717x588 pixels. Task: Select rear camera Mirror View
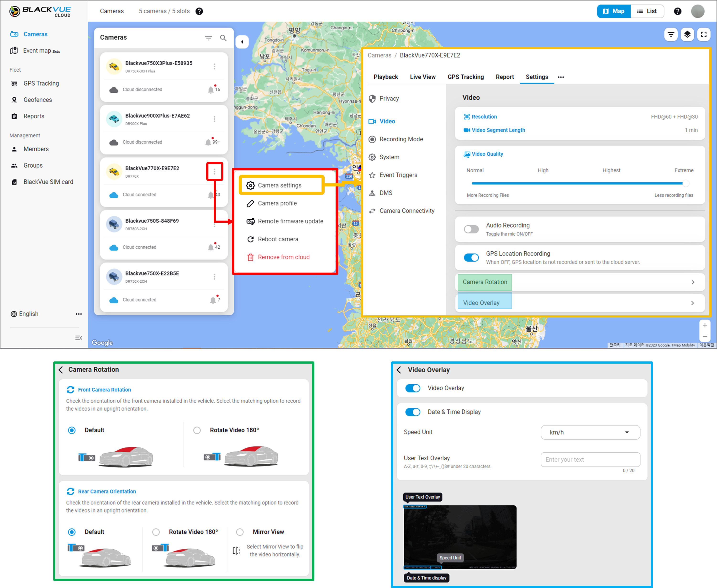[x=240, y=532]
